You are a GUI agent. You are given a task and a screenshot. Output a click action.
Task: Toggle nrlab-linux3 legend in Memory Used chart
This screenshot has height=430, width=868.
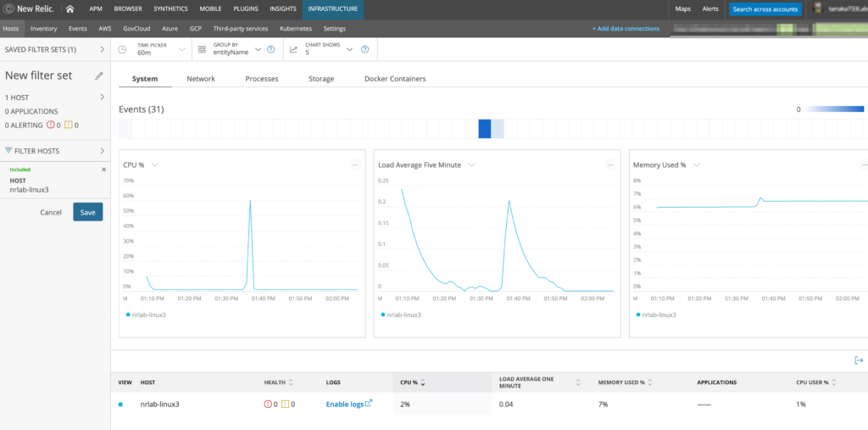(656, 315)
